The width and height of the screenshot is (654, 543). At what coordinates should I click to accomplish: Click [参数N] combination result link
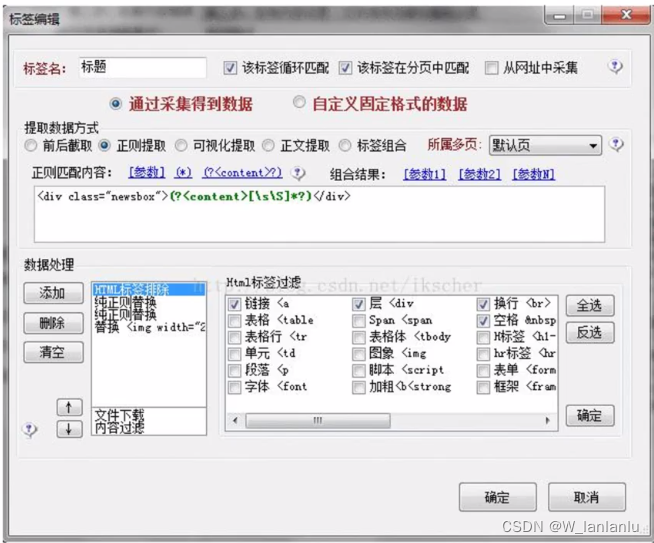[534, 174]
